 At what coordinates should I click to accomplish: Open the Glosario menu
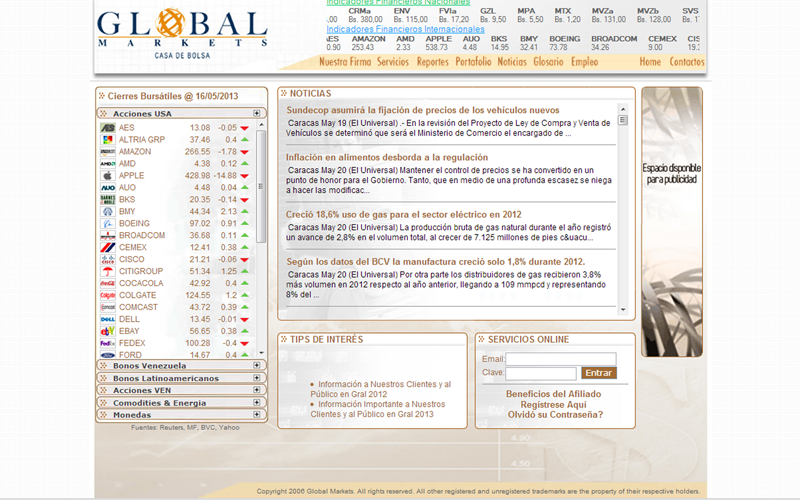tap(548, 62)
